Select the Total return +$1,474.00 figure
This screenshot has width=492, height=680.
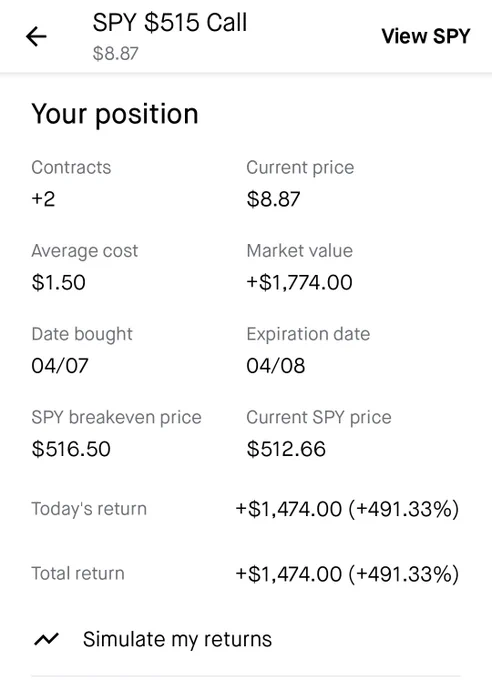point(289,574)
